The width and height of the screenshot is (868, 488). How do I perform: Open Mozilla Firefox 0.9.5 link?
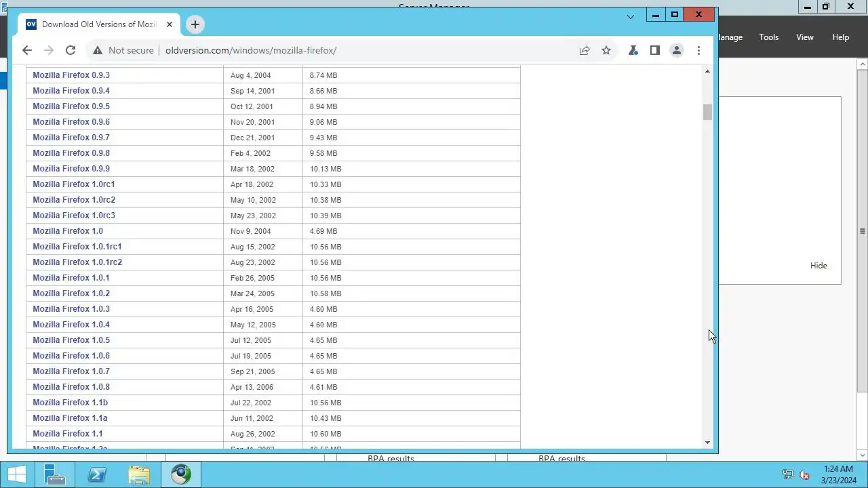[x=71, y=106]
